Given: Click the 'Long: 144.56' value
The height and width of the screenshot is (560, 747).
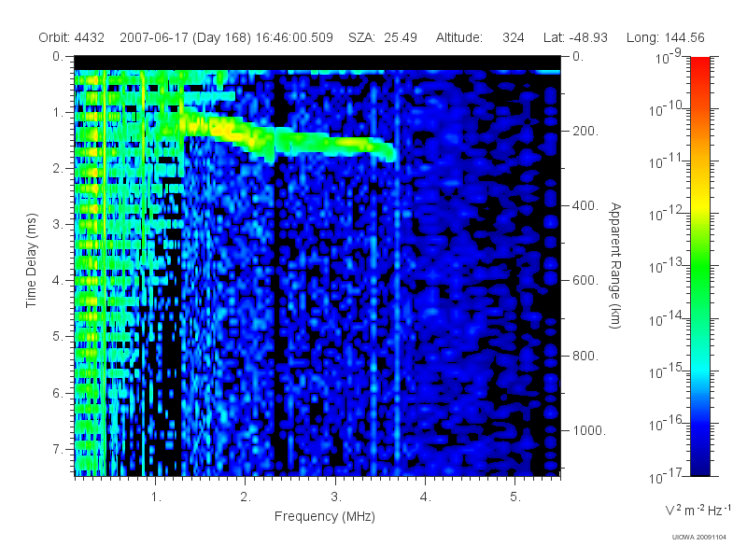Looking at the screenshot, I should (665, 37).
